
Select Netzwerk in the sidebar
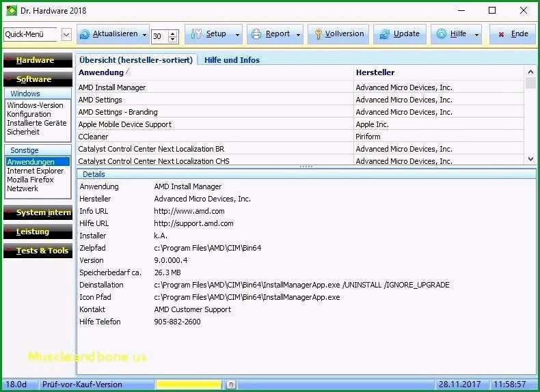tap(23, 188)
